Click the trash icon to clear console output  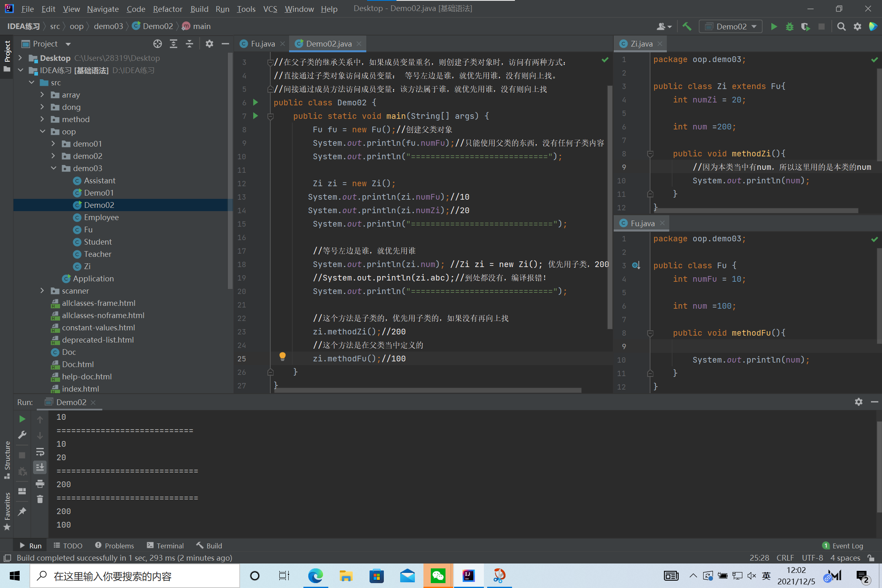[40, 499]
